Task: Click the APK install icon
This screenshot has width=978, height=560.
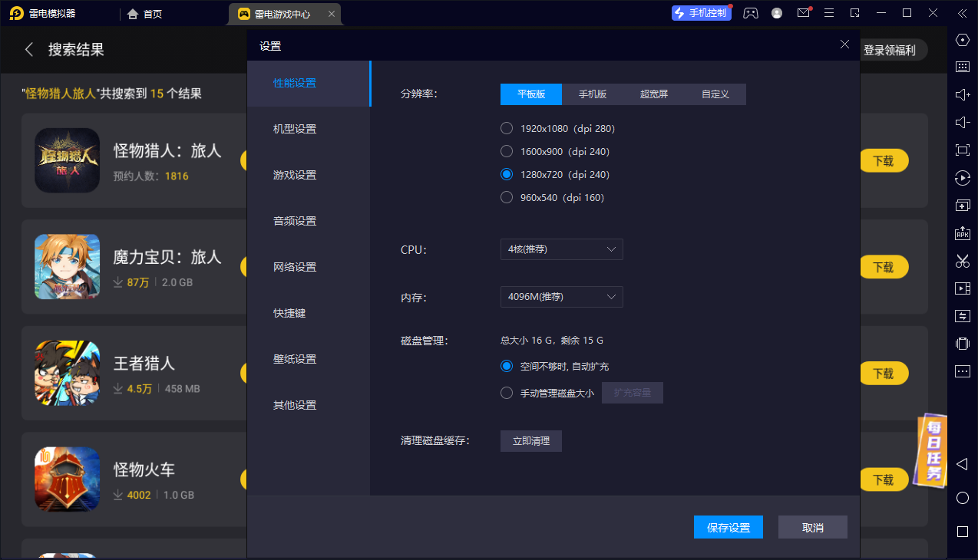Action: 962,233
